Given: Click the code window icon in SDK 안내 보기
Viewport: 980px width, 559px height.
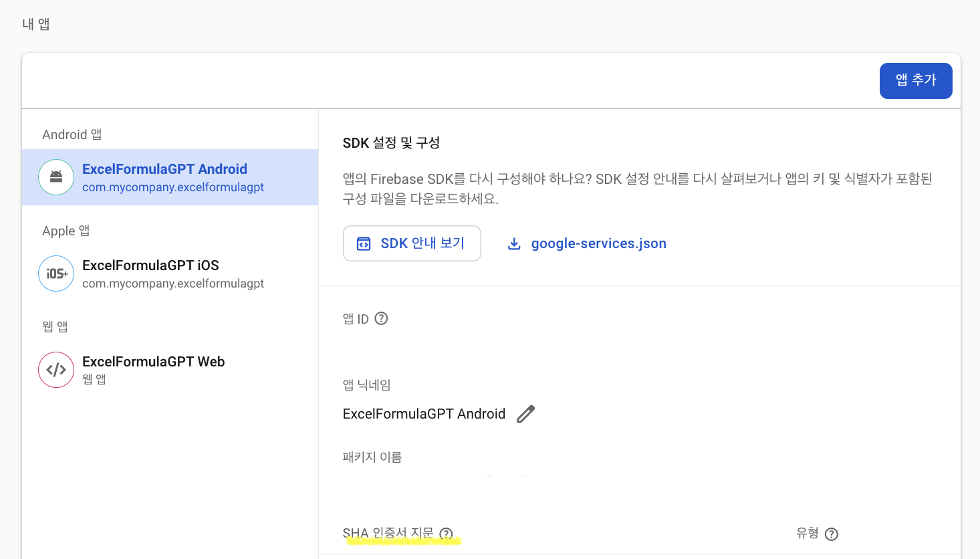Looking at the screenshot, I should click(364, 243).
